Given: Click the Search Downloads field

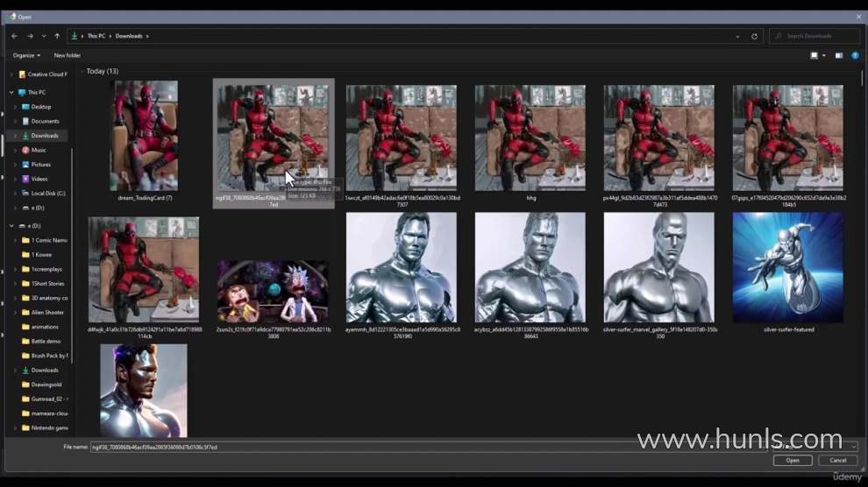Looking at the screenshot, I should 814,36.
